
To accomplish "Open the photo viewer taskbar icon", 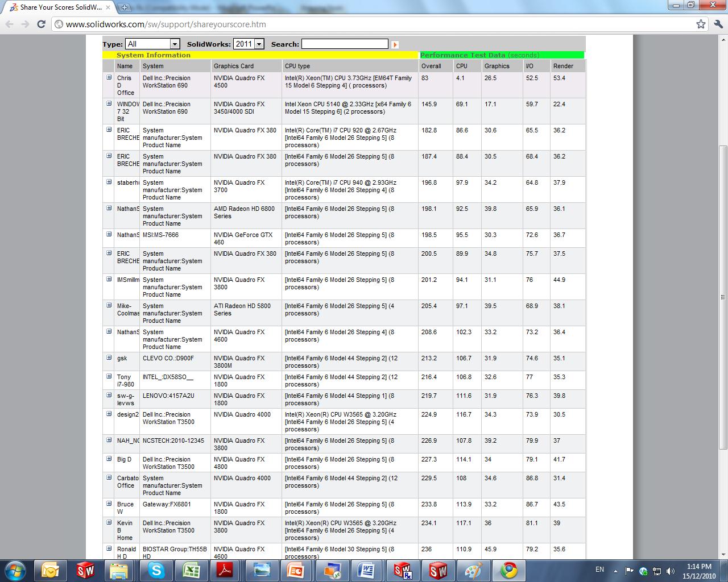I will [x=262, y=570].
